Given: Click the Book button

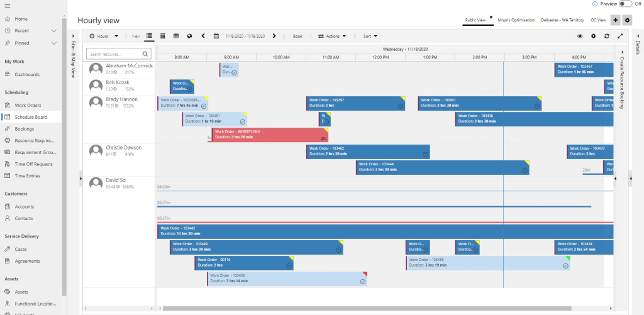Looking at the screenshot, I should [297, 36].
